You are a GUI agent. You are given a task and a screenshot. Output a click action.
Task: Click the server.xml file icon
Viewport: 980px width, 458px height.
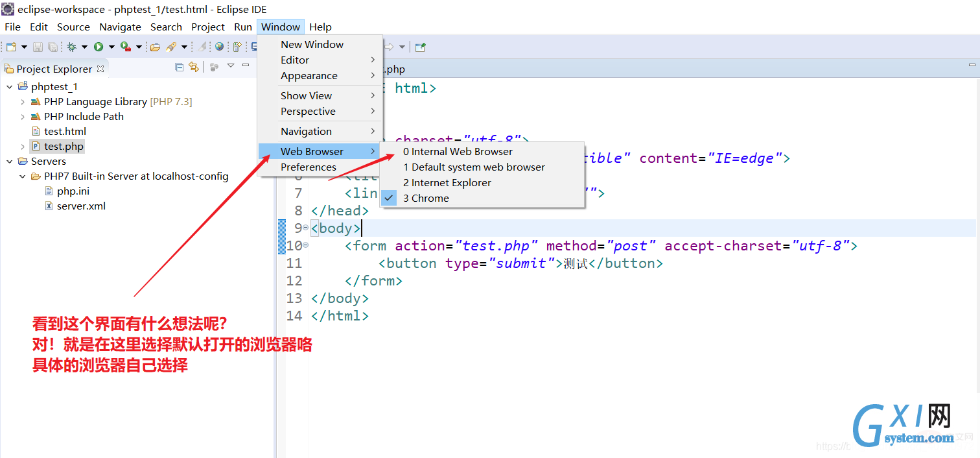[x=49, y=206]
